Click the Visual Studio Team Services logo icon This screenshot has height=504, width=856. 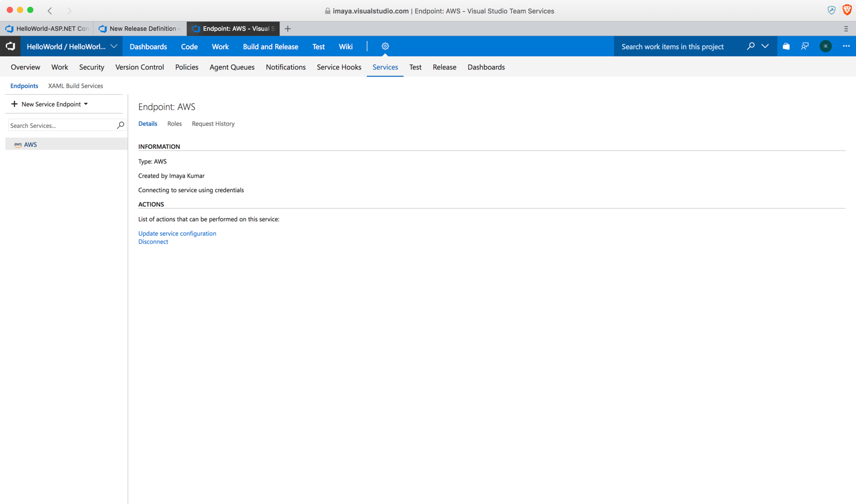(11, 46)
